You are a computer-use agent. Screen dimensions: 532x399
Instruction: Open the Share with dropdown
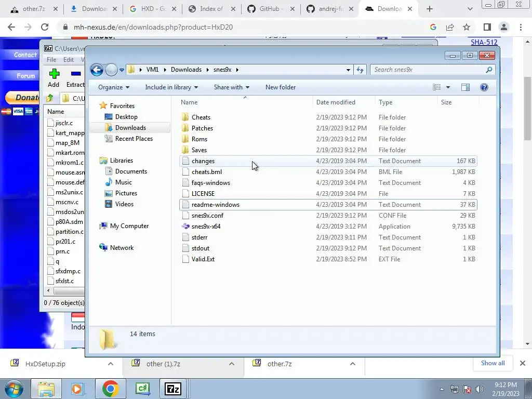(x=231, y=87)
